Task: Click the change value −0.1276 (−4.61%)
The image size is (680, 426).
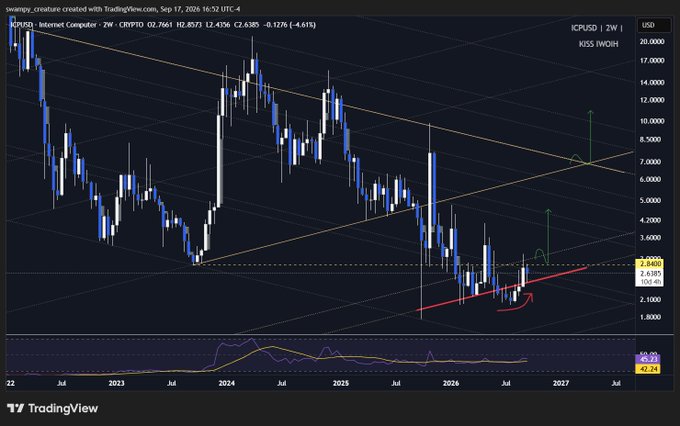Action: tap(290, 25)
